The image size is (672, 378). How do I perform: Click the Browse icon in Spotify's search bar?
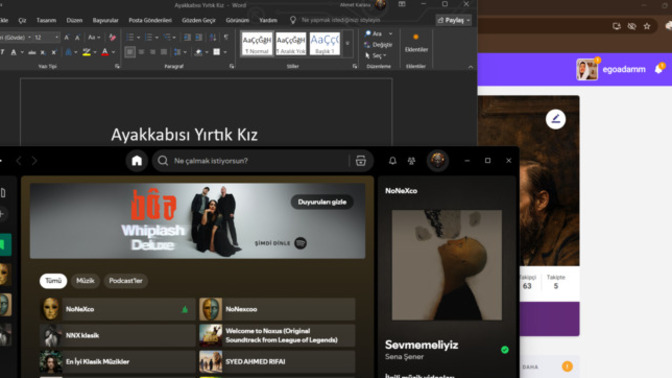pyautogui.click(x=361, y=161)
